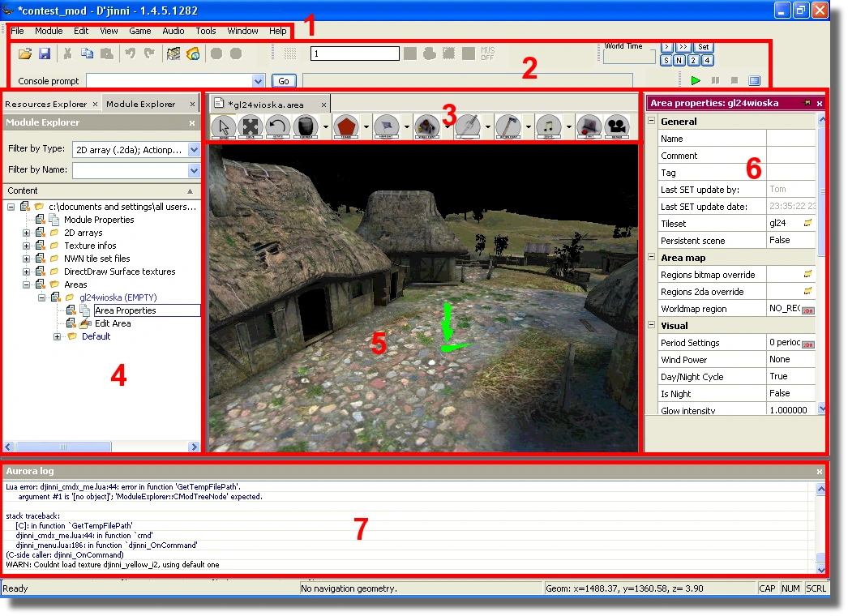Open dropdown arrow next to barrel tool
This screenshot has width=848, height=616.
click(325, 127)
